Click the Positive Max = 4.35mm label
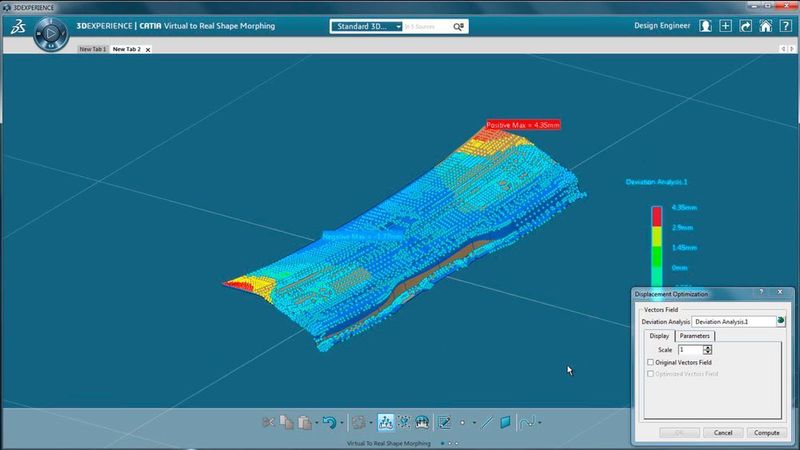The width and height of the screenshot is (800, 450). pos(523,124)
